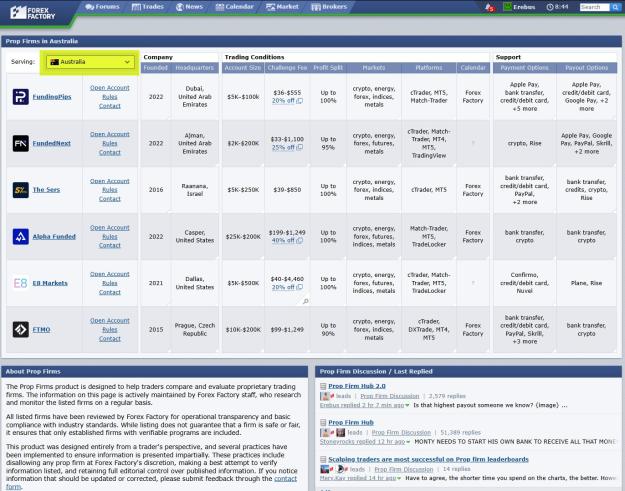
Task: Click E8 Markets headquarters Dallas, United States
Action: 195,283
